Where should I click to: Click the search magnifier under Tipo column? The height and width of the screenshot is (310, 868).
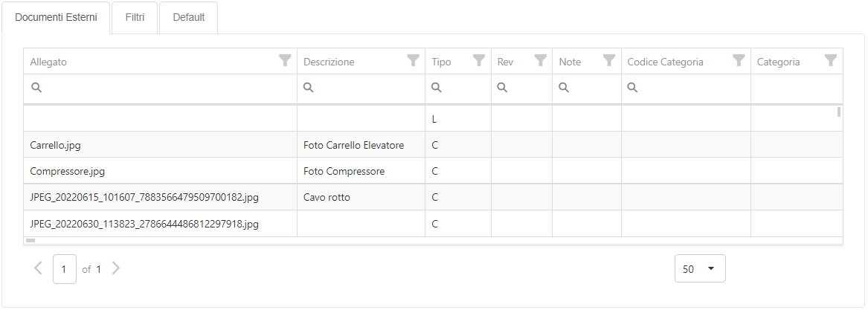pos(436,88)
